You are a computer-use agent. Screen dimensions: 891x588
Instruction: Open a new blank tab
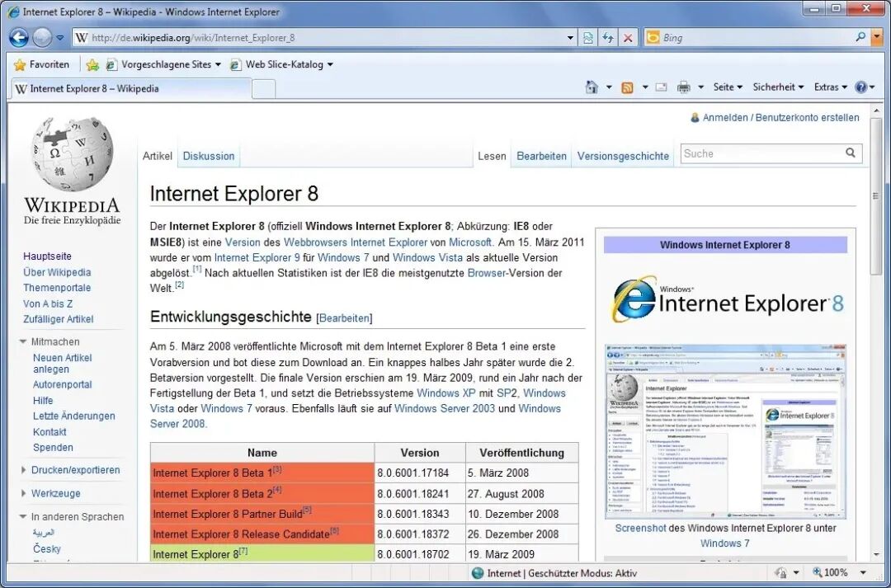coord(264,89)
